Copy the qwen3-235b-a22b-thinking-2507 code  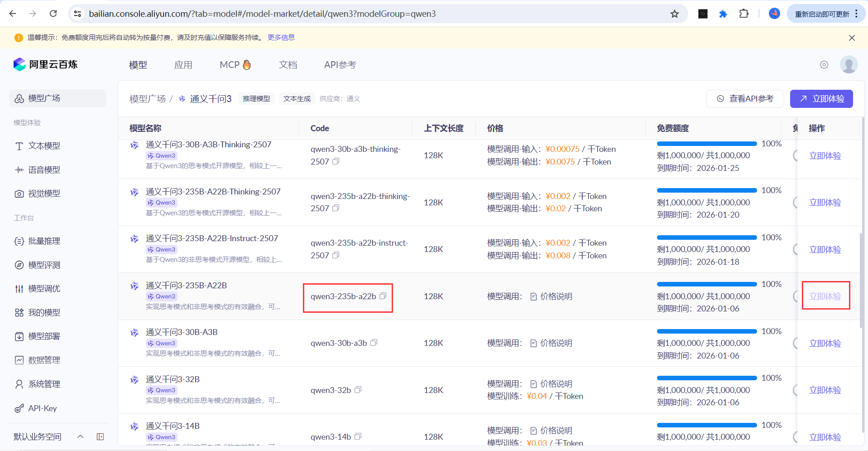point(336,208)
